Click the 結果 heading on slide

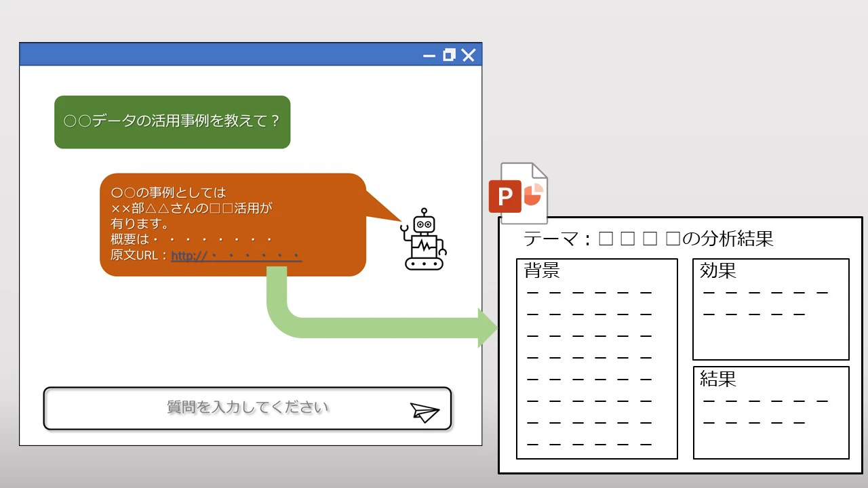tap(717, 379)
